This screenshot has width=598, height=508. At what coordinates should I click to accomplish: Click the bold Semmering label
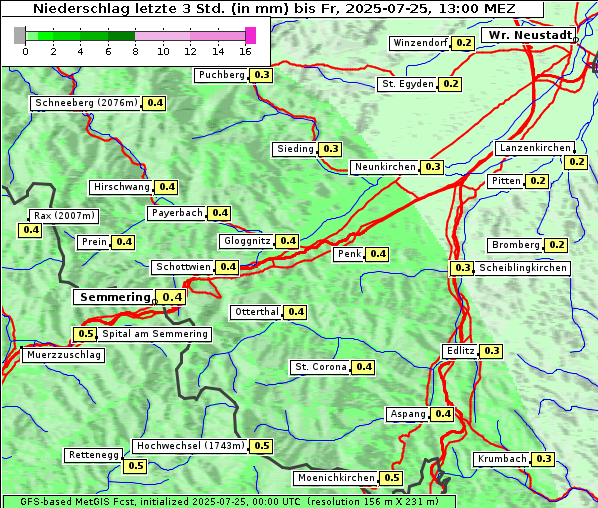pyautogui.click(x=115, y=297)
